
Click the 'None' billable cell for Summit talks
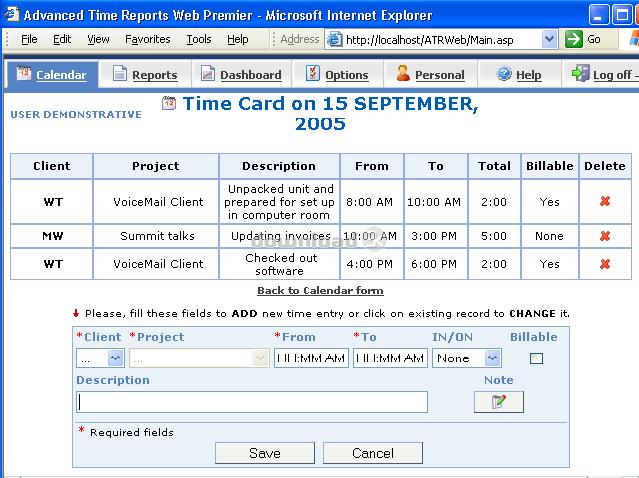pyautogui.click(x=549, y=236)
